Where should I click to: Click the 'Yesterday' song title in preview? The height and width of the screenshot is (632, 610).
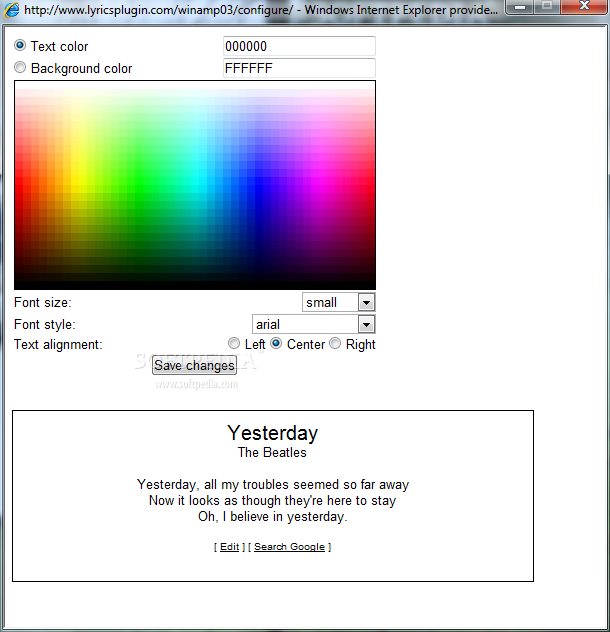coord(273,433)
